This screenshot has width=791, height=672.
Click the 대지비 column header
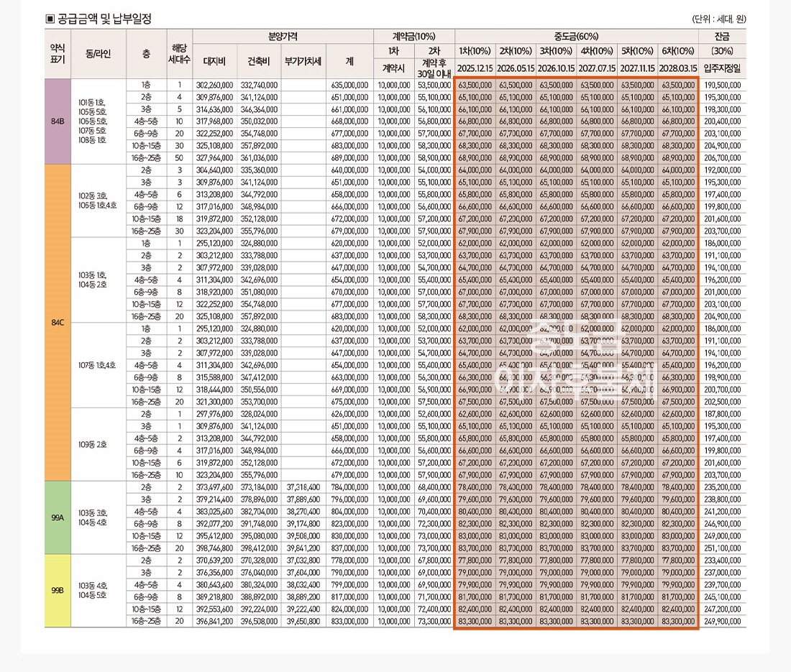coord(214,61)
